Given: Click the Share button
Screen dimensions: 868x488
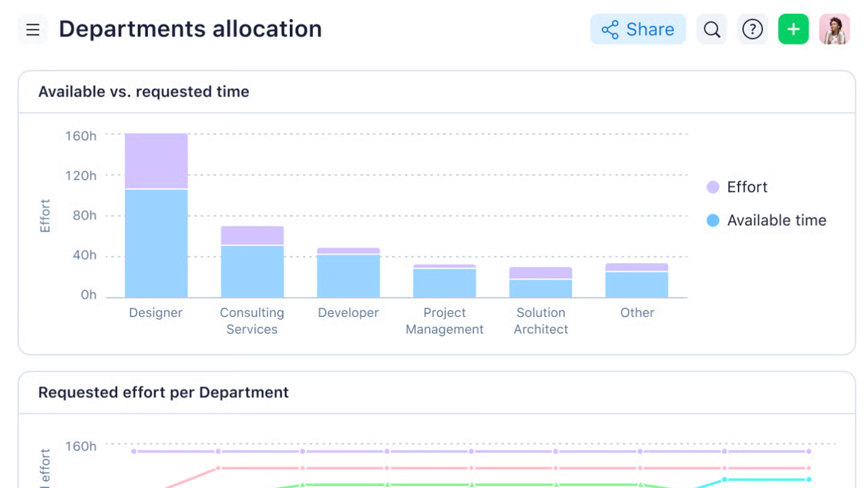Looking at the screenshot, I should pyautogui.click(x=638, y=29).
